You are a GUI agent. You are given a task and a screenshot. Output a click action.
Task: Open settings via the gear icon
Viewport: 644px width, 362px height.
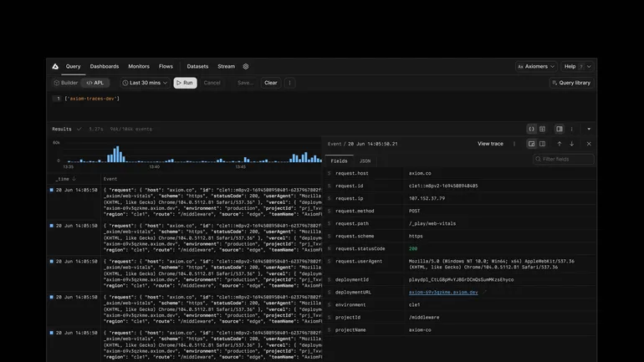tap(245, 66)
